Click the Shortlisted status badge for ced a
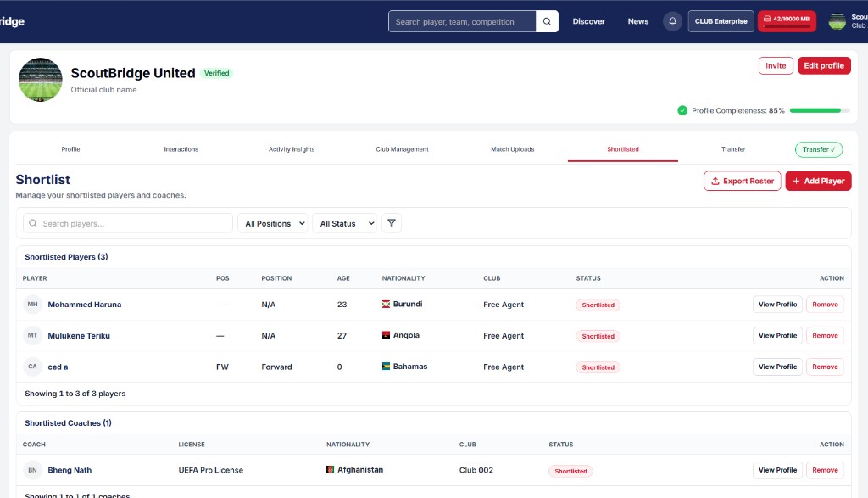 598,367
